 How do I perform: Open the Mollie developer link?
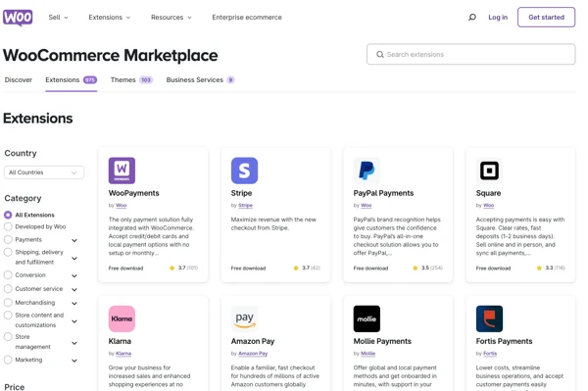[367, 354]
